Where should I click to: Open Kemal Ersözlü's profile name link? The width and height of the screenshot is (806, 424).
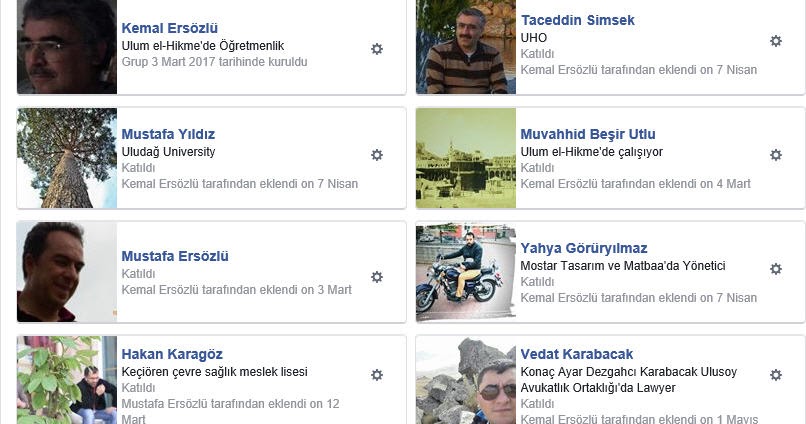point(170,28)
